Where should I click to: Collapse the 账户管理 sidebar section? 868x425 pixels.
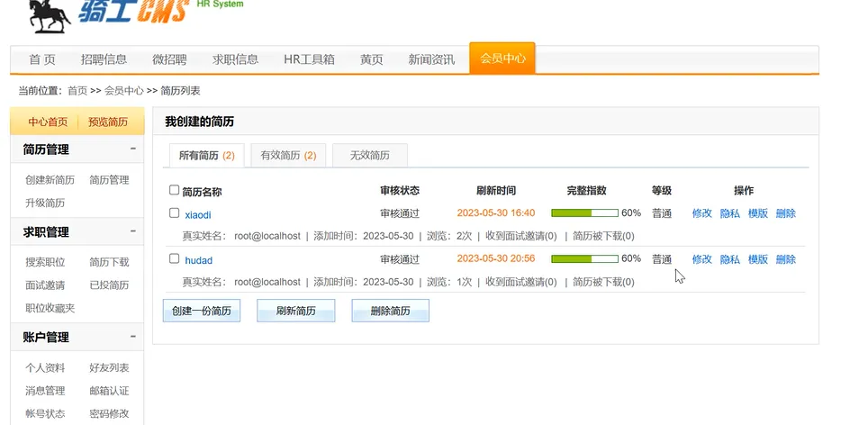pyautogui.click(x=133, y=338)
